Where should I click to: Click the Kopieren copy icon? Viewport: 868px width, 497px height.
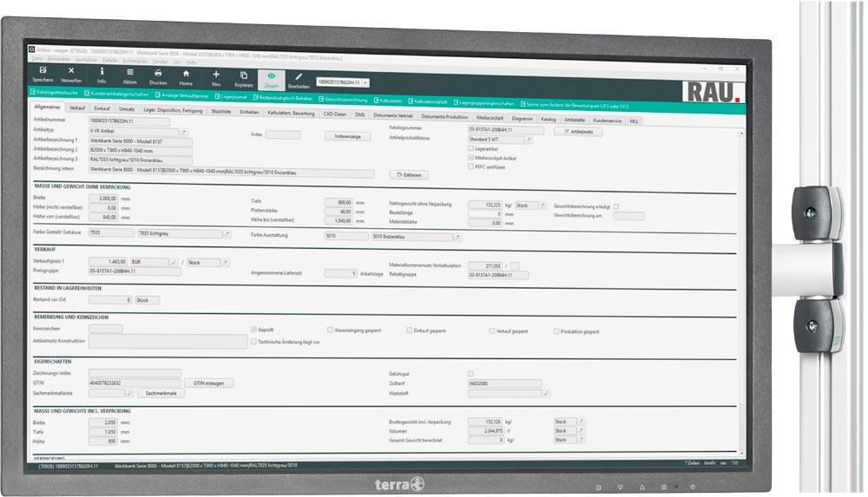(x=244, y=76)
